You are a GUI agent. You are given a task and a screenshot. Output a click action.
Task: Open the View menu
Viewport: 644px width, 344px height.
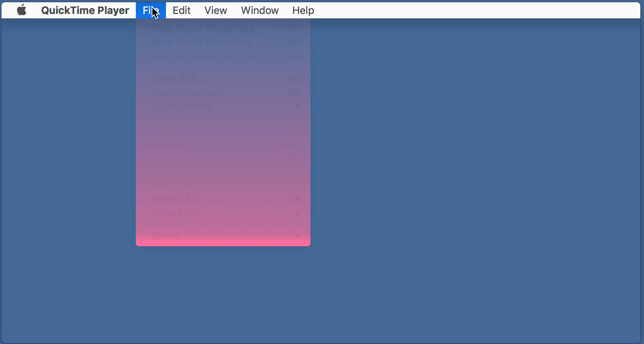(216, 10)
